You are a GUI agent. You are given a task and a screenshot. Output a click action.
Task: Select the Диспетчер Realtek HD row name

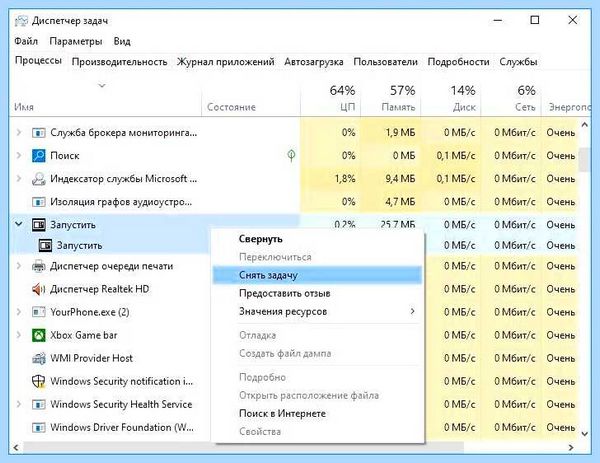(x=99, y=289)
